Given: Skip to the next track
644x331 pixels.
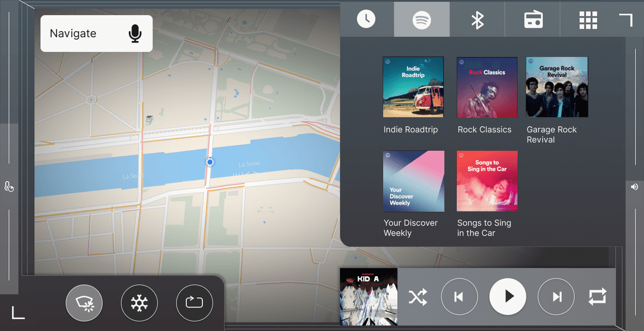Looking at the screenshot, I should [x=556, y=297].
